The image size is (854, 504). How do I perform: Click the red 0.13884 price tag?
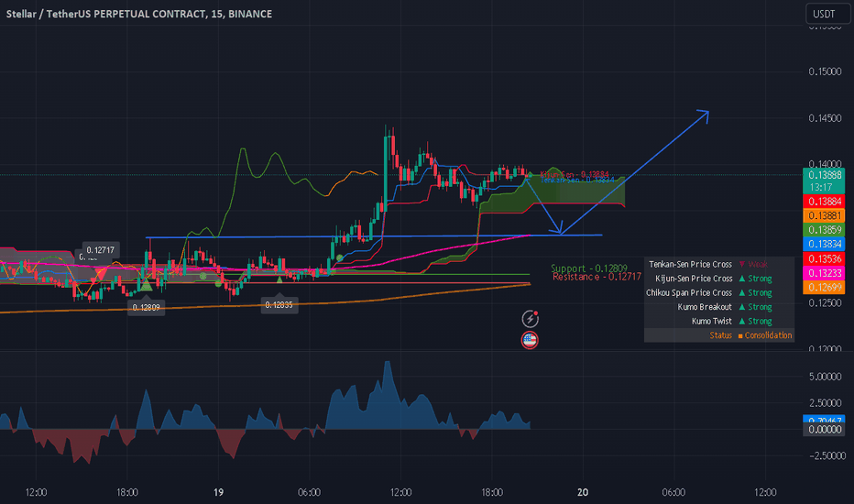[x=824, y=202]
